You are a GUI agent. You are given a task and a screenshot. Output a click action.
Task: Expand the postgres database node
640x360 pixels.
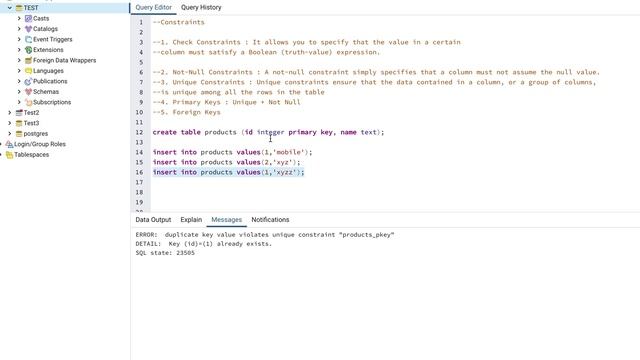(9, 133)
